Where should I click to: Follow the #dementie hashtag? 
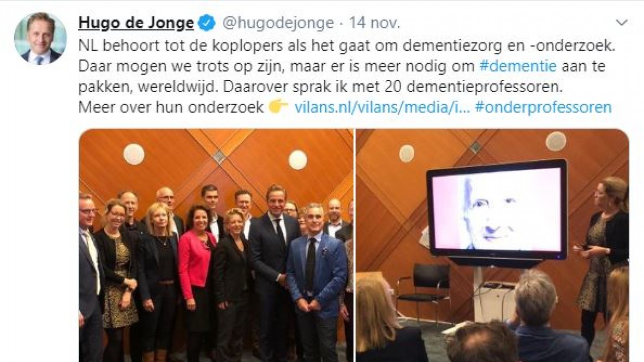tap(518, 65)
